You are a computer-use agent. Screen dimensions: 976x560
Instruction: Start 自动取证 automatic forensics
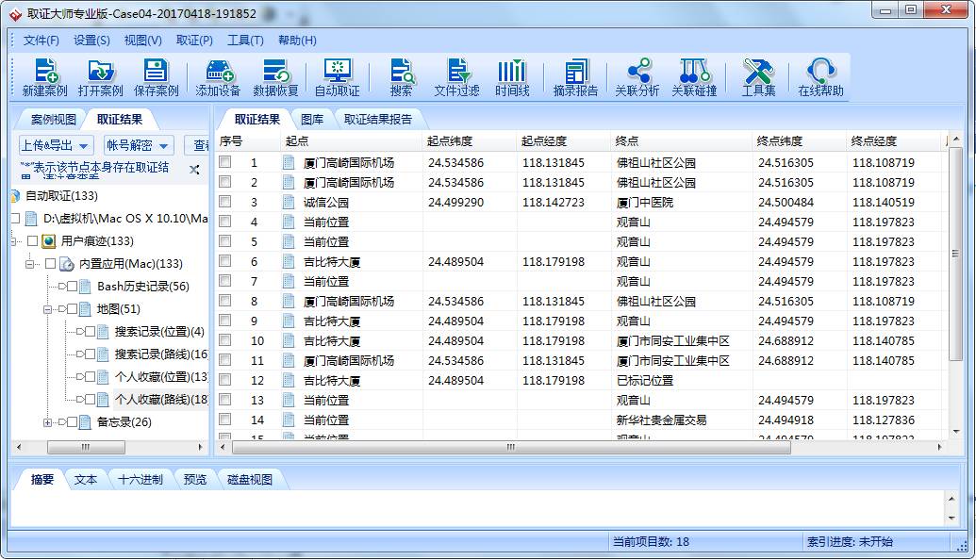pos(337,77)
